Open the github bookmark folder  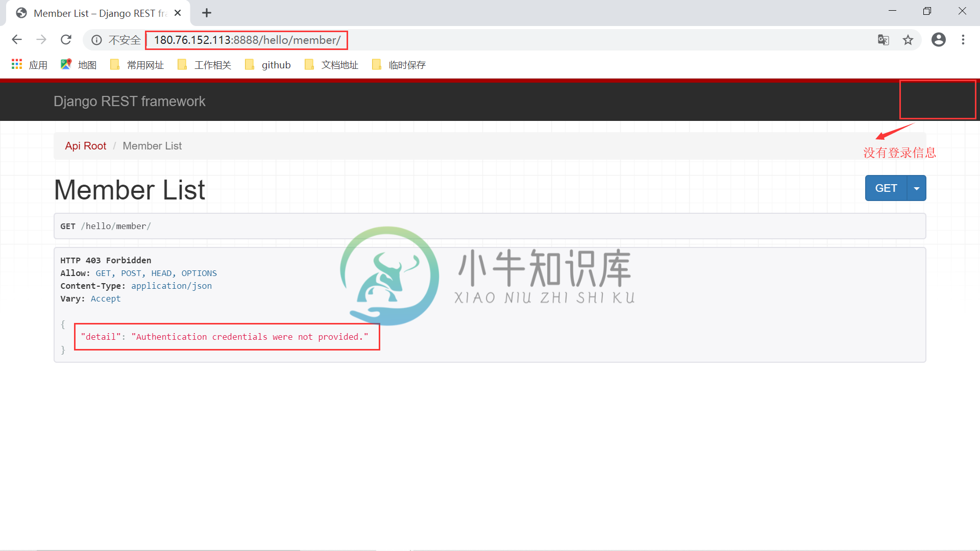tap(267, 65)
